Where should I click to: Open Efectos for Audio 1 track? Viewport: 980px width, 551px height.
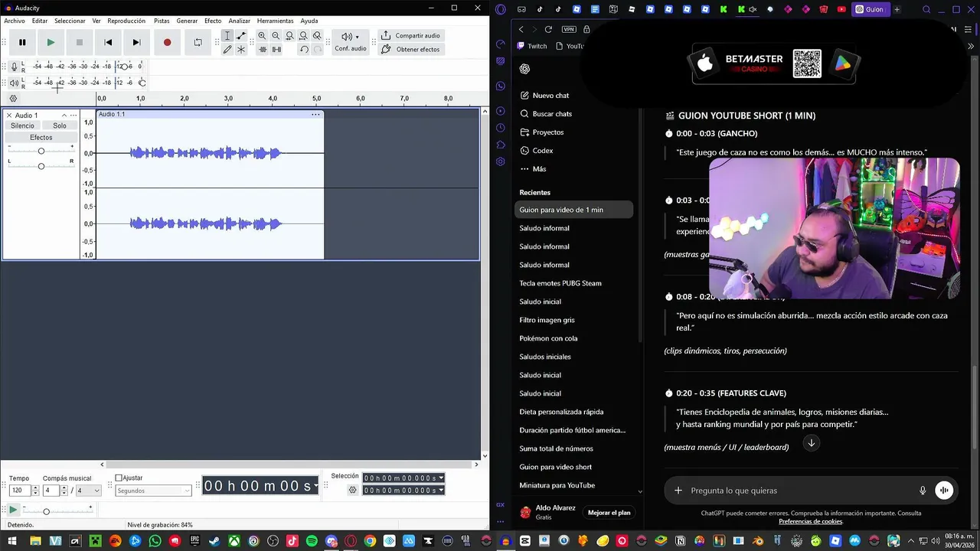pyautogui.click(x=41, y=138)
